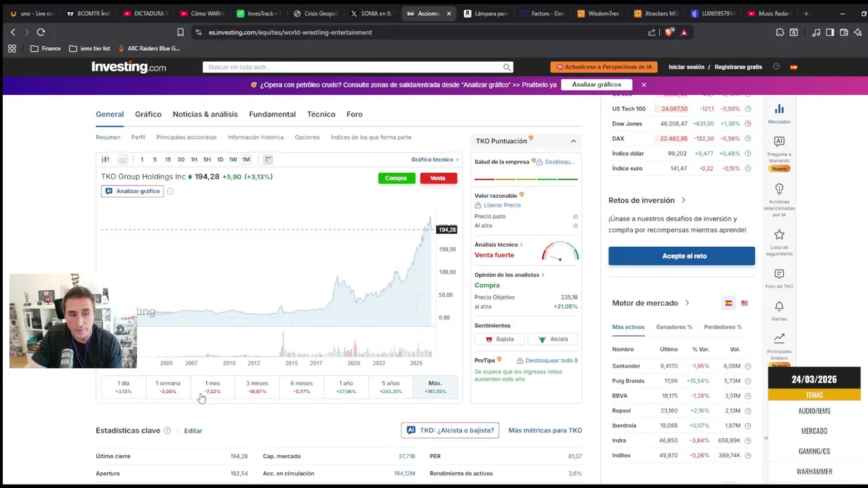Viewport: 868px width, 488px height.
Task: Open the chart news overlay icon beside 1M
Action: point(268,159)
